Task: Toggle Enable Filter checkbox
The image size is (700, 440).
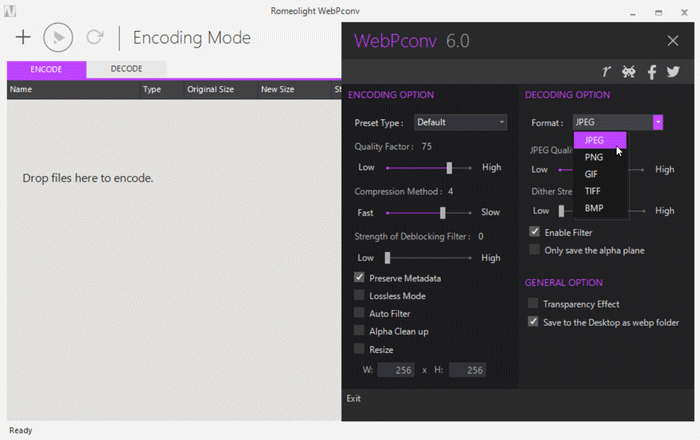Action: click(x=534, y=232)
